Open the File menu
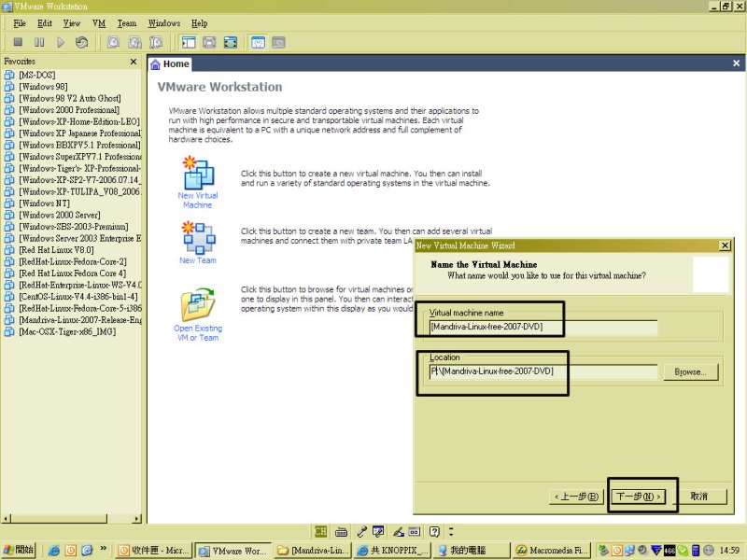 [20, 22]
